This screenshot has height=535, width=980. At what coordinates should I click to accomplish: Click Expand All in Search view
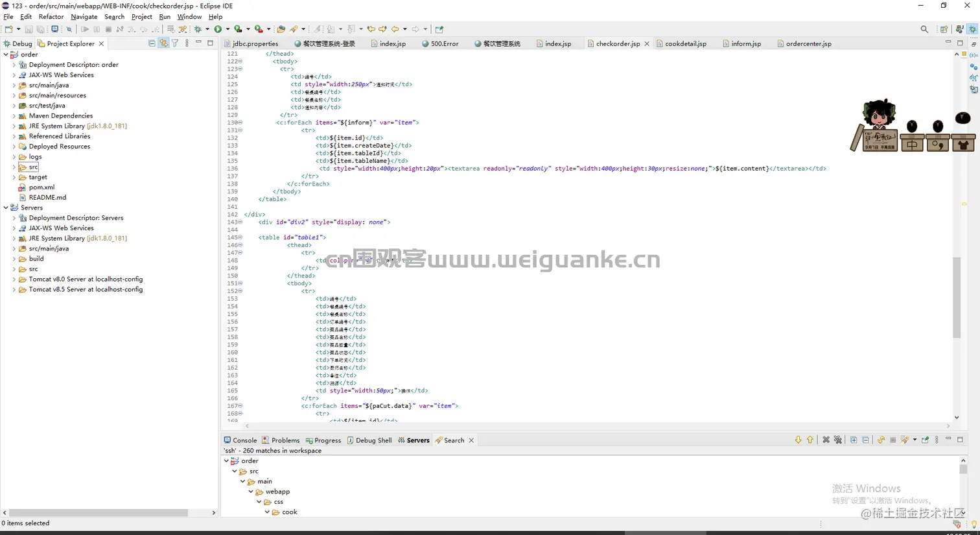[854, 440]
